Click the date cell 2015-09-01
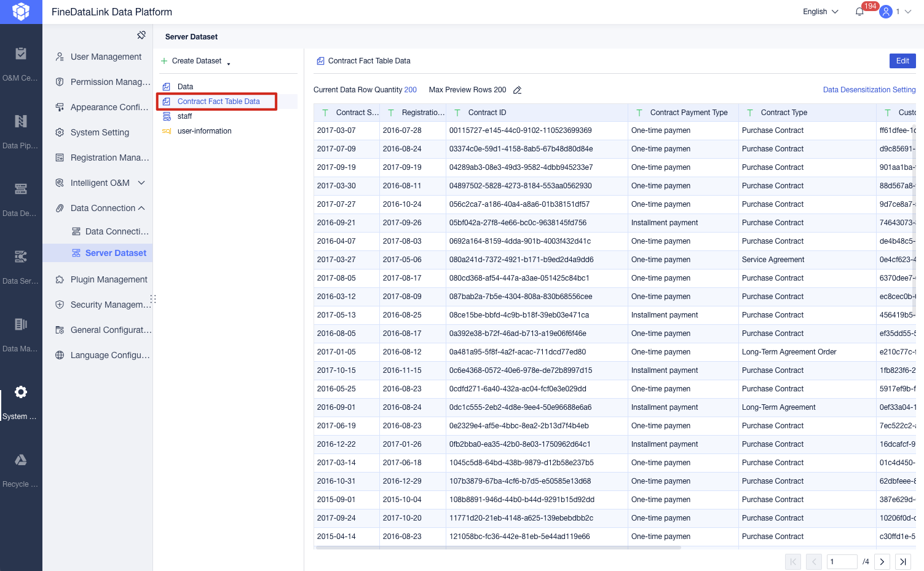924x571 pixels. click(x=336, y=500)
